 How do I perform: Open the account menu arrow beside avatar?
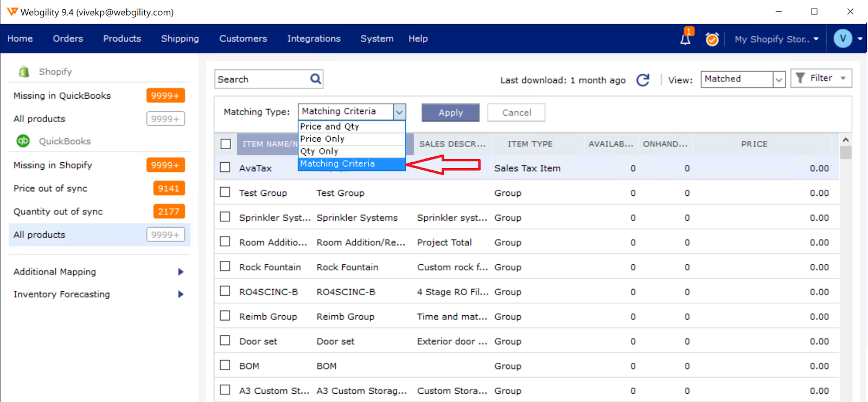[860, 39]
